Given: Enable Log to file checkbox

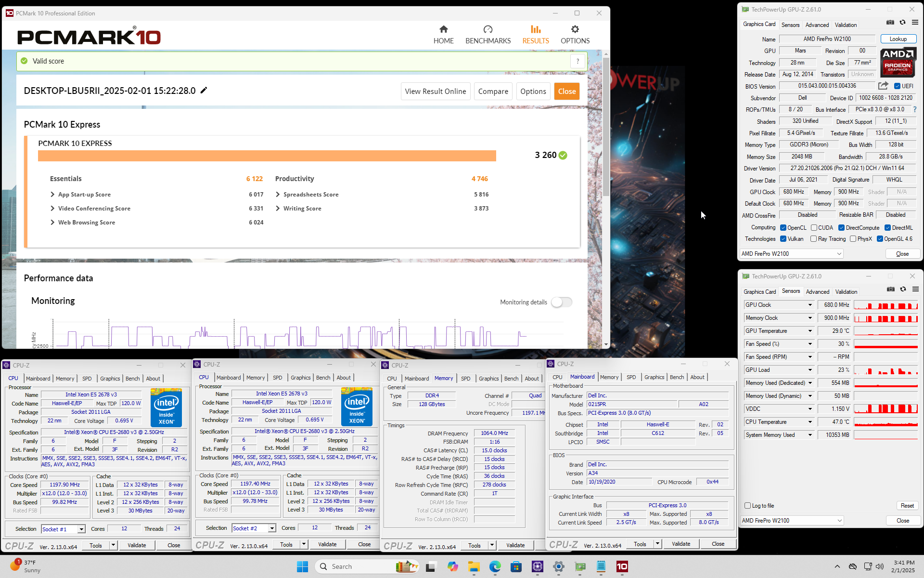Looking at the screenshot, I should 748,506.
